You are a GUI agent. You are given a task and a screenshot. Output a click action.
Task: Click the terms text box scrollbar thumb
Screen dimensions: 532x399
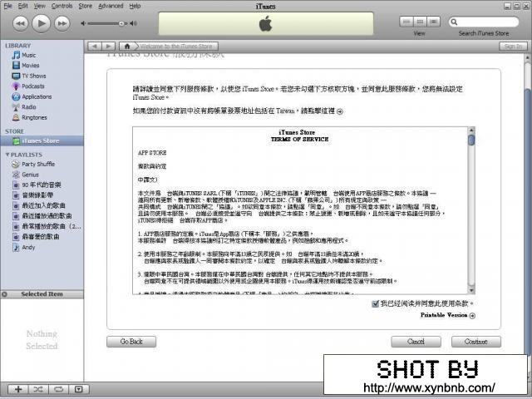471,140
